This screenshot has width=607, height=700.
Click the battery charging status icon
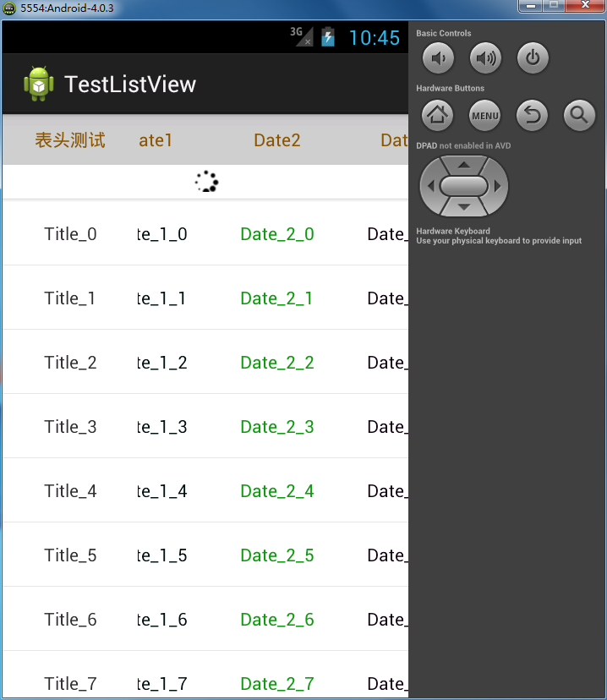pyautogui.click(x=328, y=37)
